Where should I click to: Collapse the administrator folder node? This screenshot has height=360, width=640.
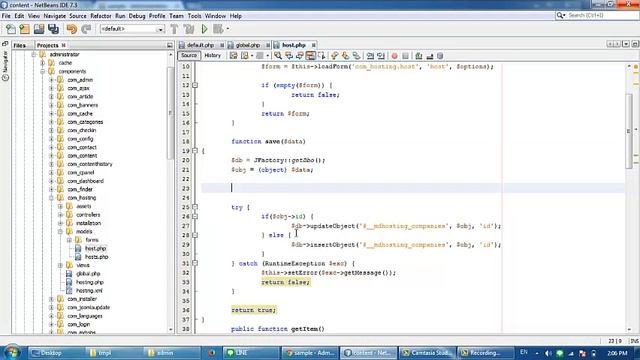(x=34, y=54)
